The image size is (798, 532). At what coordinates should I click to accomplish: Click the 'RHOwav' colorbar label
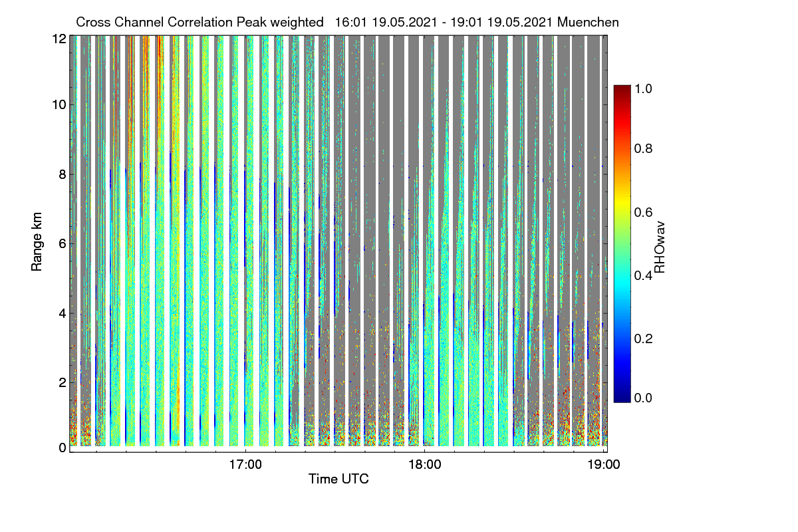(x=660, y=247)
